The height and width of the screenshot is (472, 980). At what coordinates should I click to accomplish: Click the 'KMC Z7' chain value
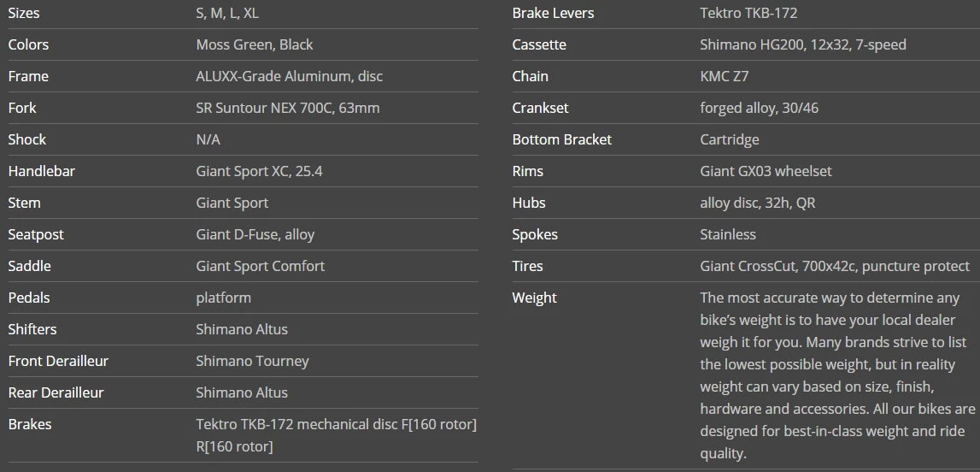pyautogui.click(x=725, y=76)
